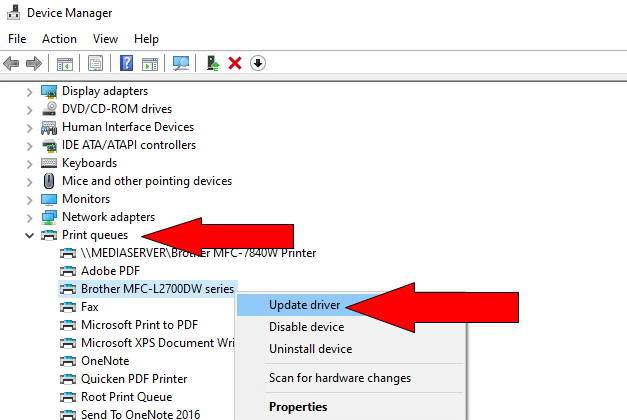Expand the Network adapters node
The image size is (627, 420).
pos(29,217)
